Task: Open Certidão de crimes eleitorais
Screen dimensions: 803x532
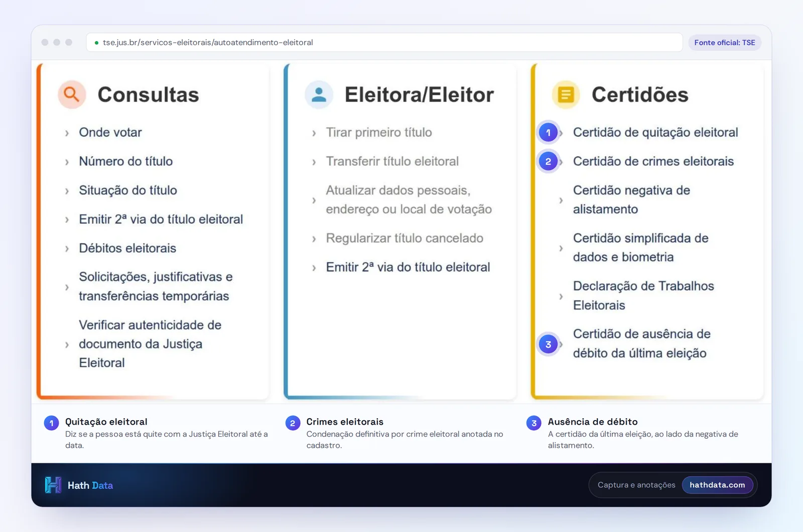Action: 653,161
